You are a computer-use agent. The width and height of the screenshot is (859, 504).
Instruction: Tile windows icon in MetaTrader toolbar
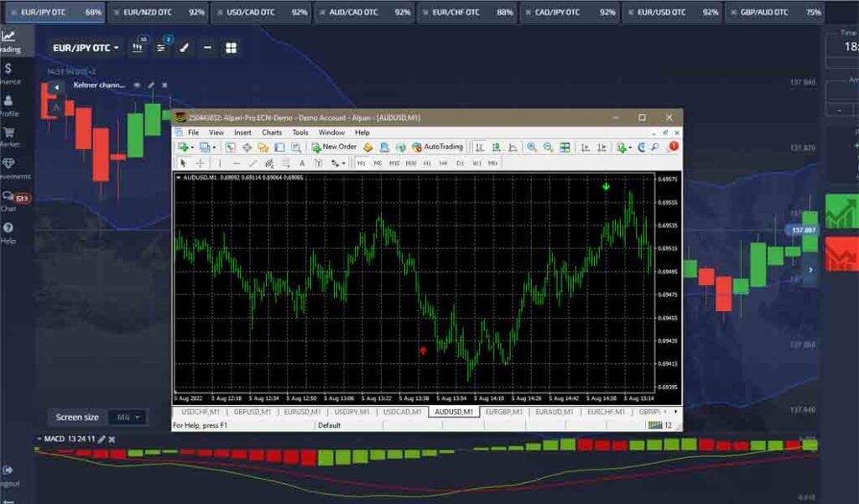(565, 147)
